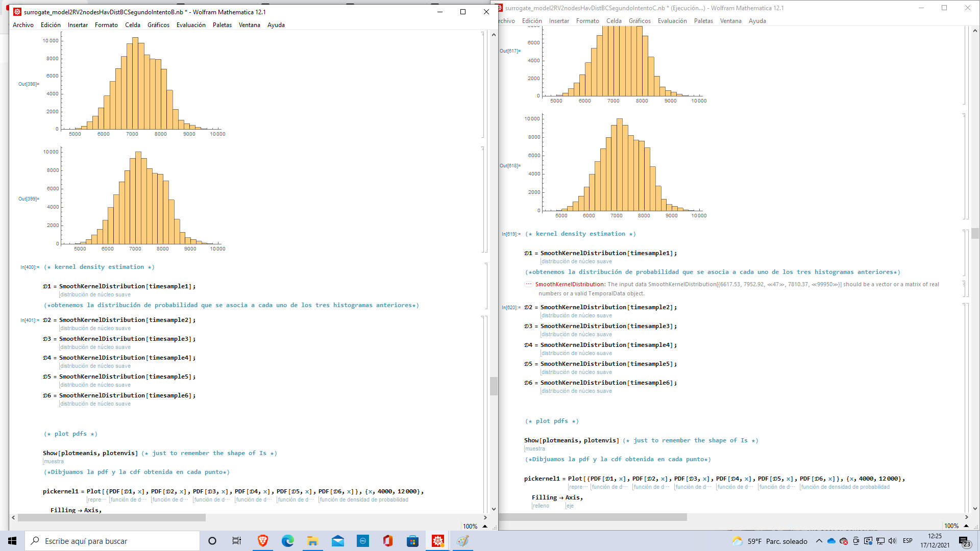Open Microsoft Office from the taskbar
980x551 pixels.
point(388,541)
